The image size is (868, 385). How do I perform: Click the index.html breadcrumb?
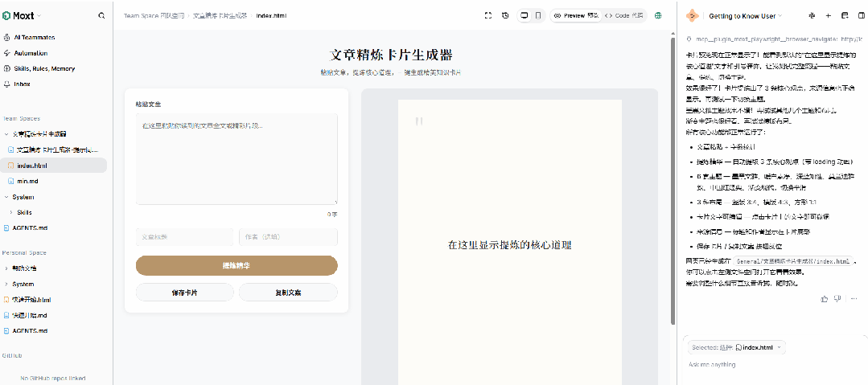(271, 16)
